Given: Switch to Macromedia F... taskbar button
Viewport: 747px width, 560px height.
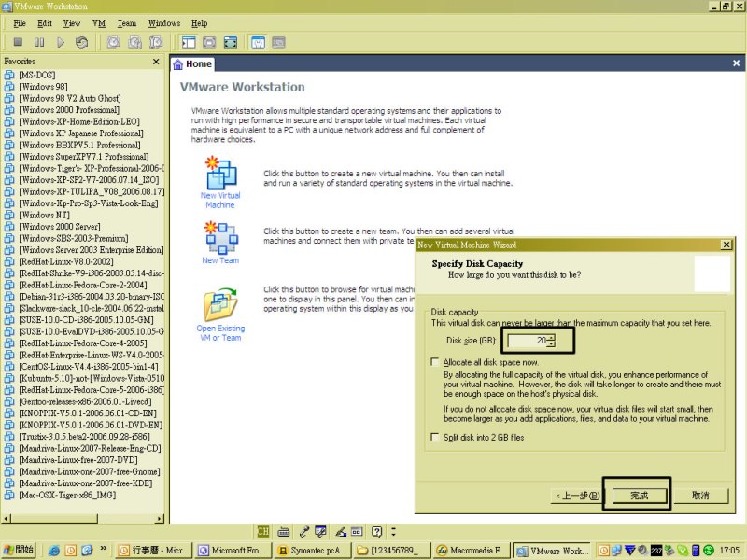Looking at the screenshot, I should point(472,551).
